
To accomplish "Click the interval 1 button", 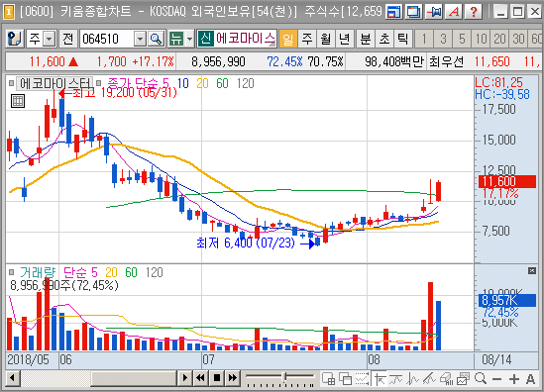I will (424, 39).
